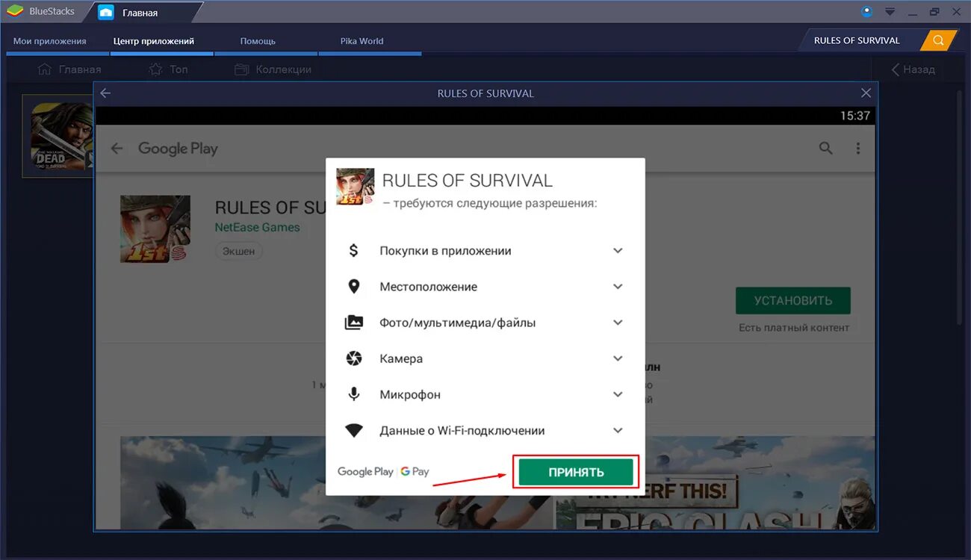Click the RULES OF SURVIVAL search field
The height and width of the screenshot is (560, 971).
click(860, 40)
